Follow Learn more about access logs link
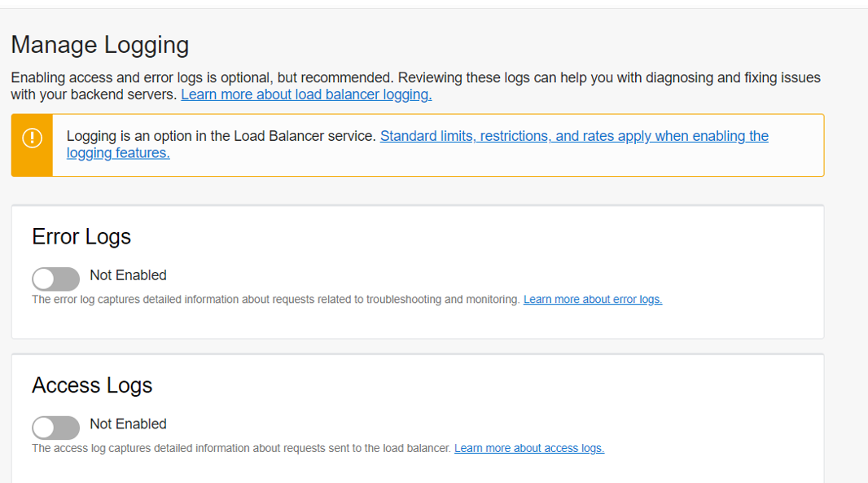Screen dimensions: 868x483 529,448
